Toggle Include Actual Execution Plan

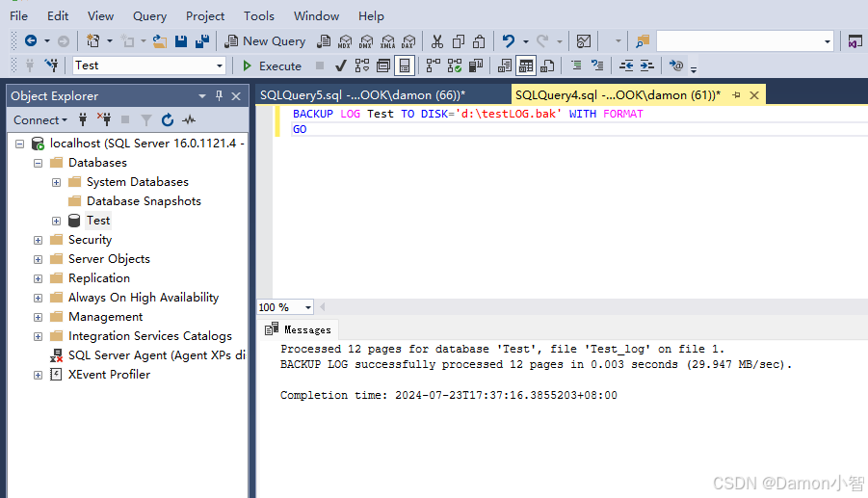pos(433,66)
